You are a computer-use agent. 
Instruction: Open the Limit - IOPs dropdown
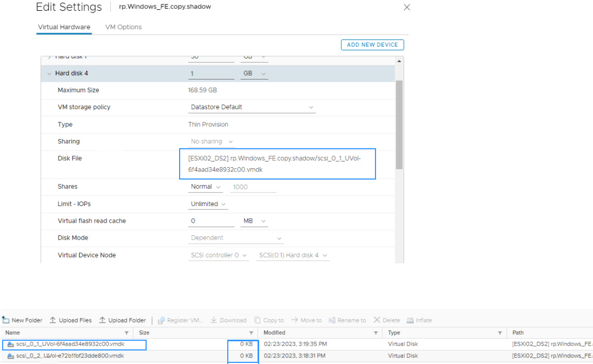click(208, 204)
